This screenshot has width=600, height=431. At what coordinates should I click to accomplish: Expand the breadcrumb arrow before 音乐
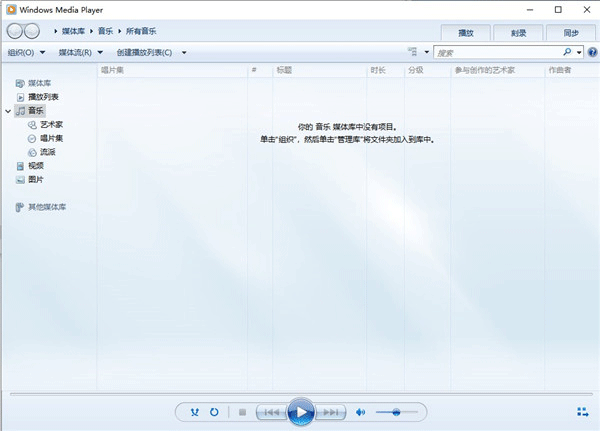click(91, 31)
